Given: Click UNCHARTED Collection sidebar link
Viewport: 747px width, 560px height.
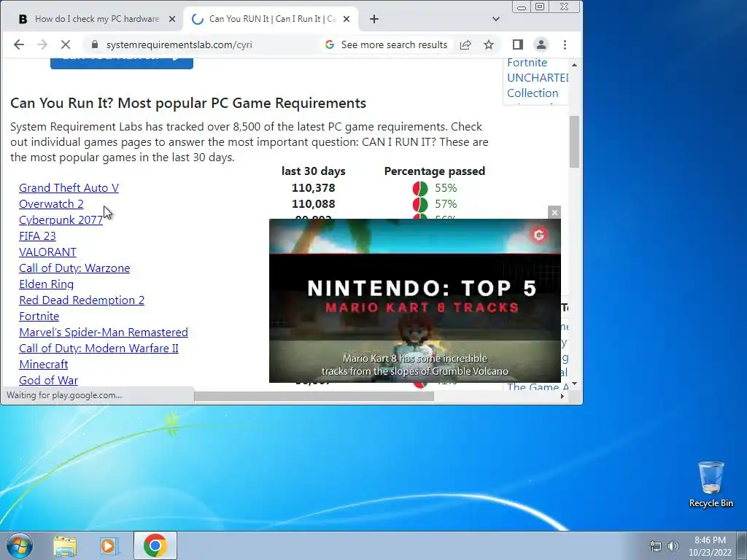Looking at the screenshot, I should (538, 85).
